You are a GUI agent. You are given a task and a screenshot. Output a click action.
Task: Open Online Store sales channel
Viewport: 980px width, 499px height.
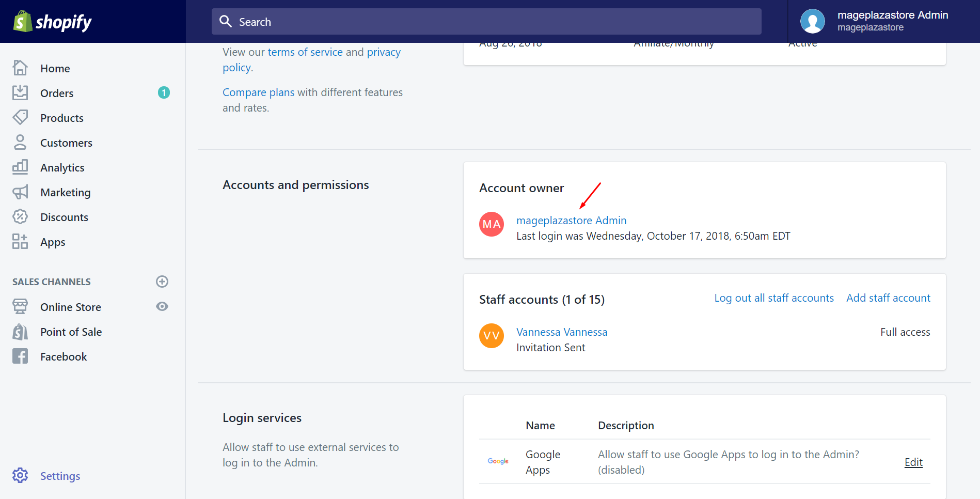click(71, 307)
